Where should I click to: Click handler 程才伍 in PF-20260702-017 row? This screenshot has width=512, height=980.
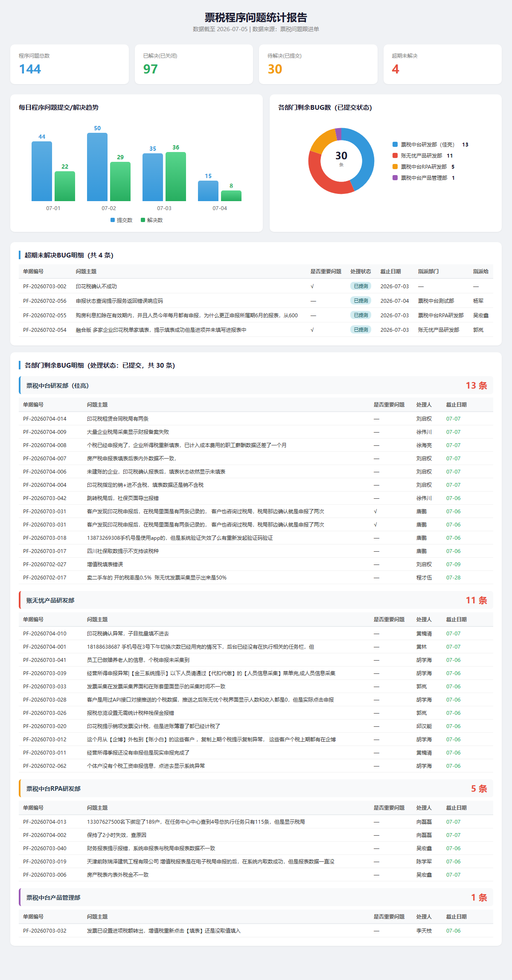tap(424, 577)
